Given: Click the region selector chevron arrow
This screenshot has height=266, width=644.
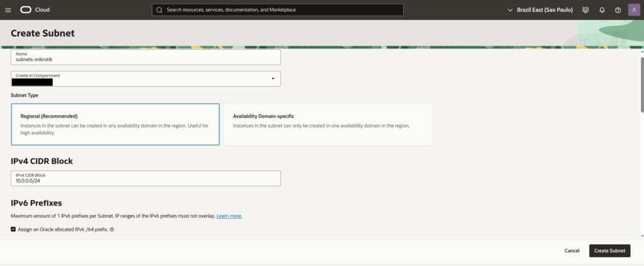Looking at the screenshot, I should [x=510, y=10].
